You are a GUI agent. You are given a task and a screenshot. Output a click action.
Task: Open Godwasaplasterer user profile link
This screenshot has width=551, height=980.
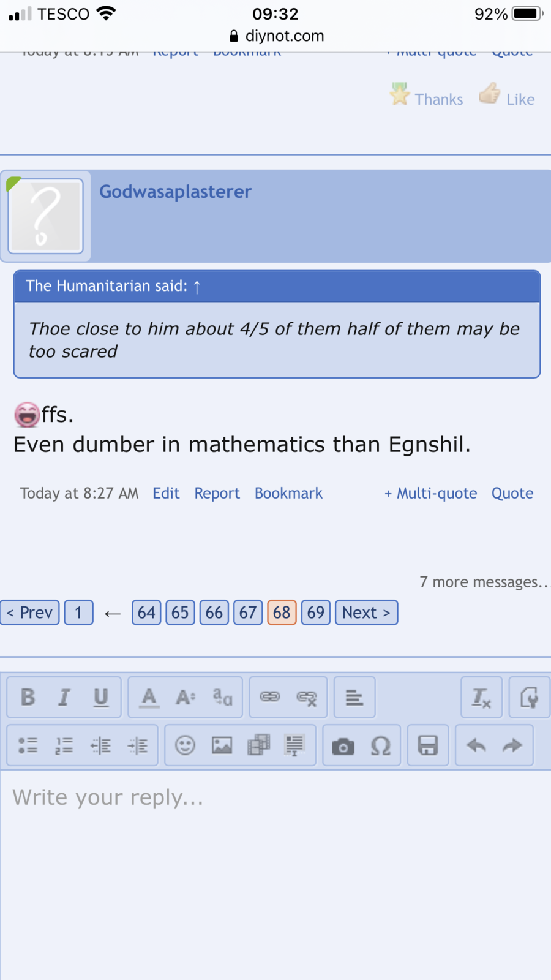coord(176,192)
